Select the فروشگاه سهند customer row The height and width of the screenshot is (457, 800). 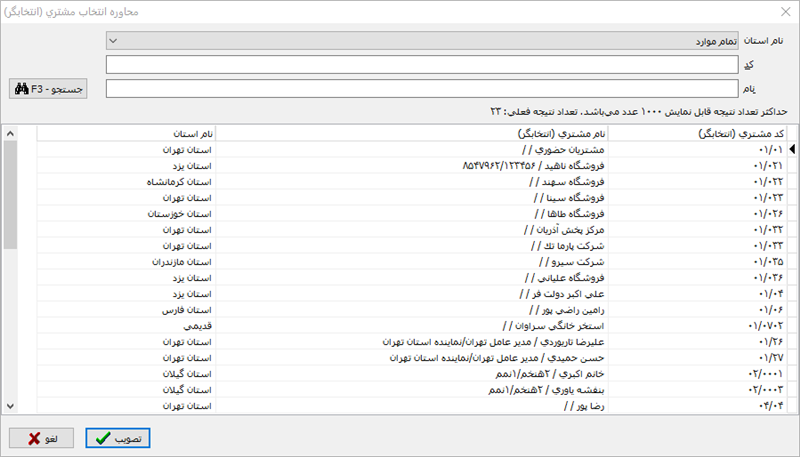tap(412, 181)
